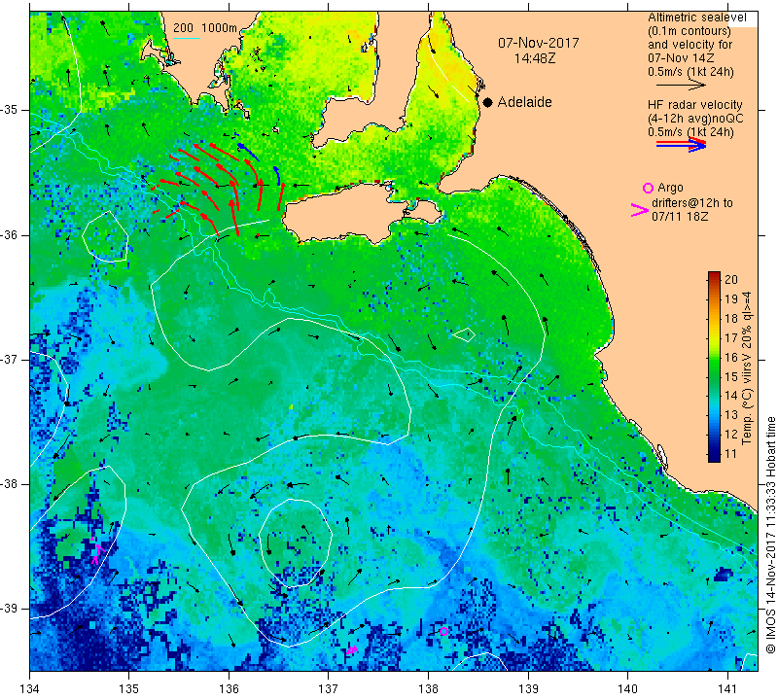
Task: Click the '(0.1m contours)' legend text
Action: (x=690, y=31)
